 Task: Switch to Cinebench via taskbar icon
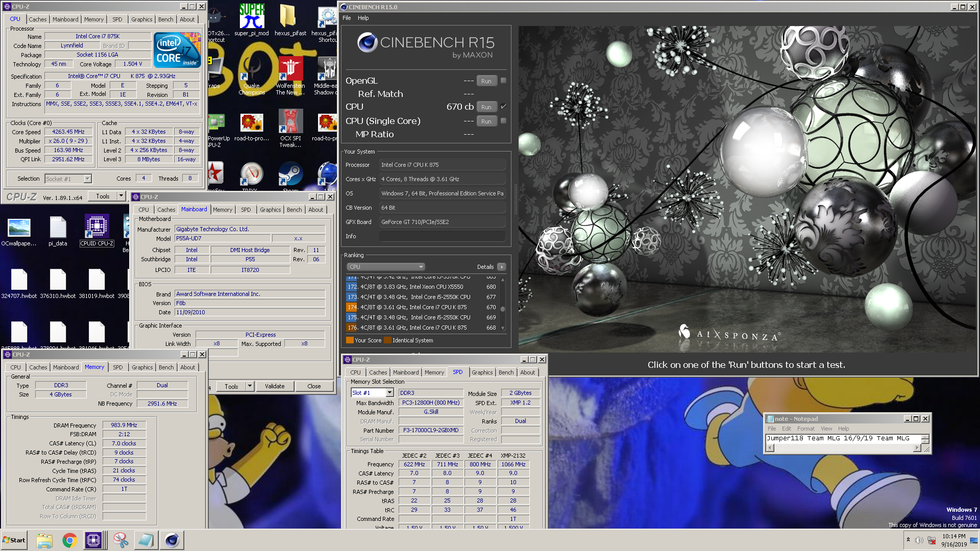click(172, 540)
